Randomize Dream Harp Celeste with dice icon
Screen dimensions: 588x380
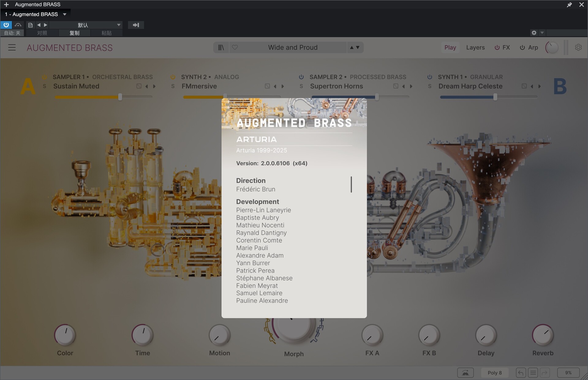[524, 86]
